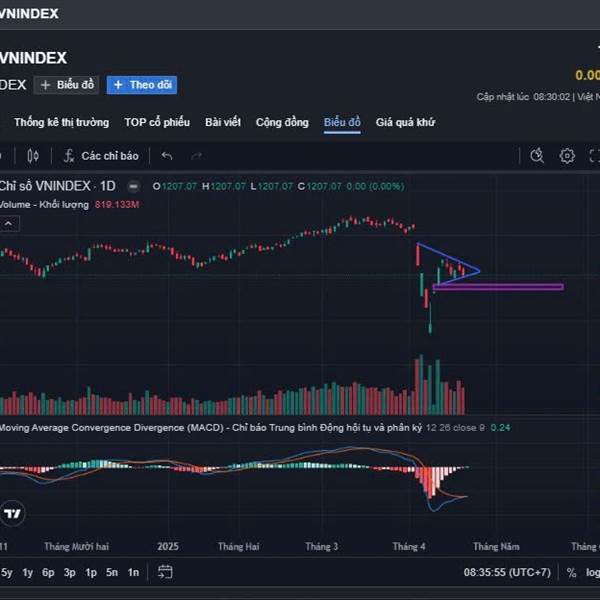Screen dimensions: 600x600
Task: Click the MACD value 0.24
Action: point(501,428)
